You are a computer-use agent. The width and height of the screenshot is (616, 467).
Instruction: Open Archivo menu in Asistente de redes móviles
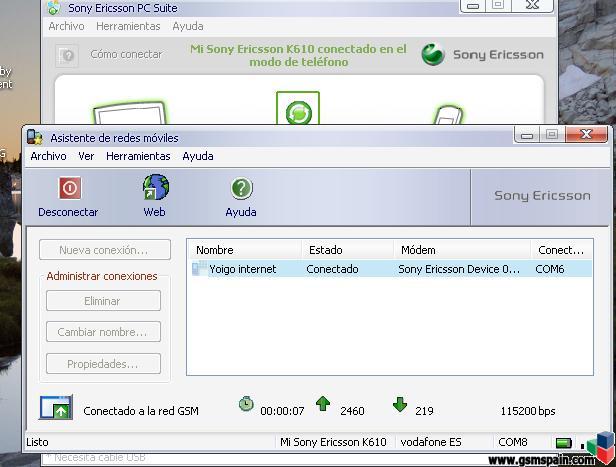pyautogui.click(x=48, y=156)
